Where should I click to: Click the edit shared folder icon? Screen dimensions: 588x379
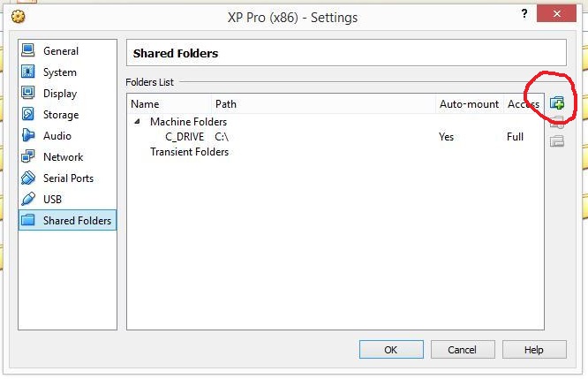click(557, 123)
